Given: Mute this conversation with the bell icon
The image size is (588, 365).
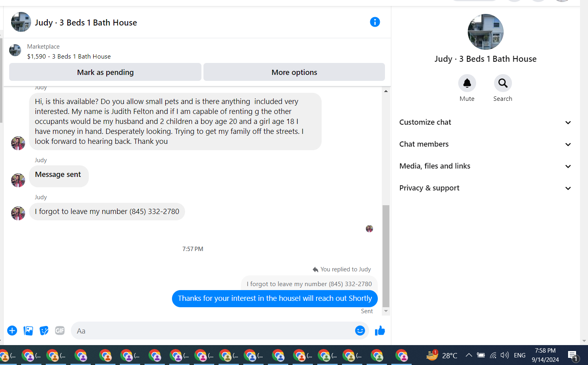Looking at the screenshot, I should click(x=467, y=83).
